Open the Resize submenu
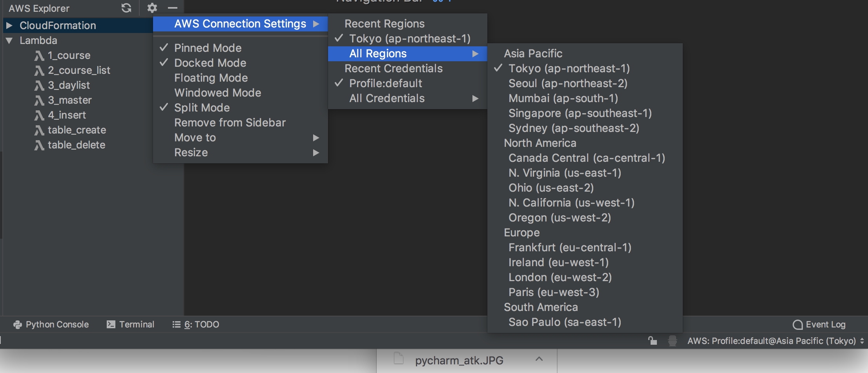The height and width of the screenshot is (373, 868). point(240,152)
